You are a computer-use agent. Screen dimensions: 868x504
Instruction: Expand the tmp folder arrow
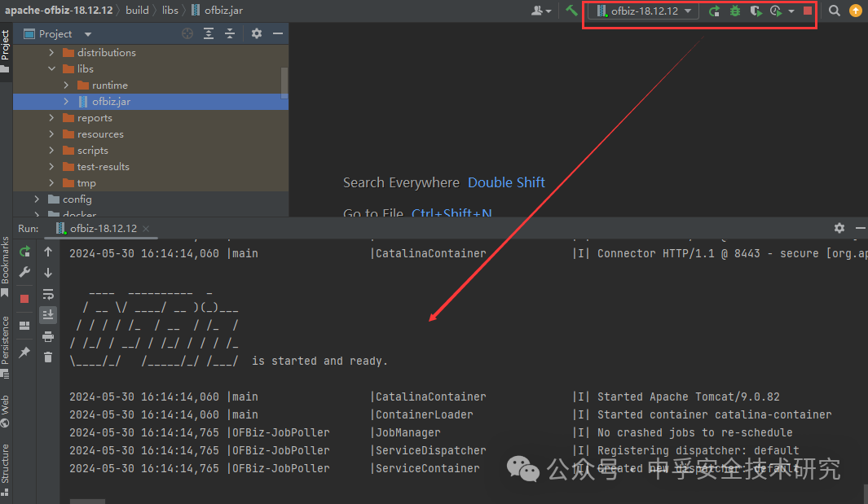point(51,183)
